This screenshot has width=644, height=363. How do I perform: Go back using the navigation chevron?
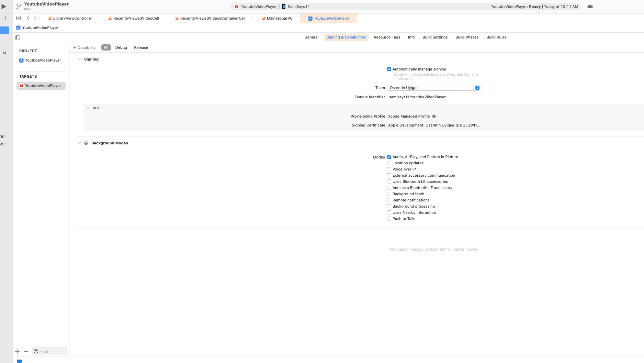(x=28, y=18)
